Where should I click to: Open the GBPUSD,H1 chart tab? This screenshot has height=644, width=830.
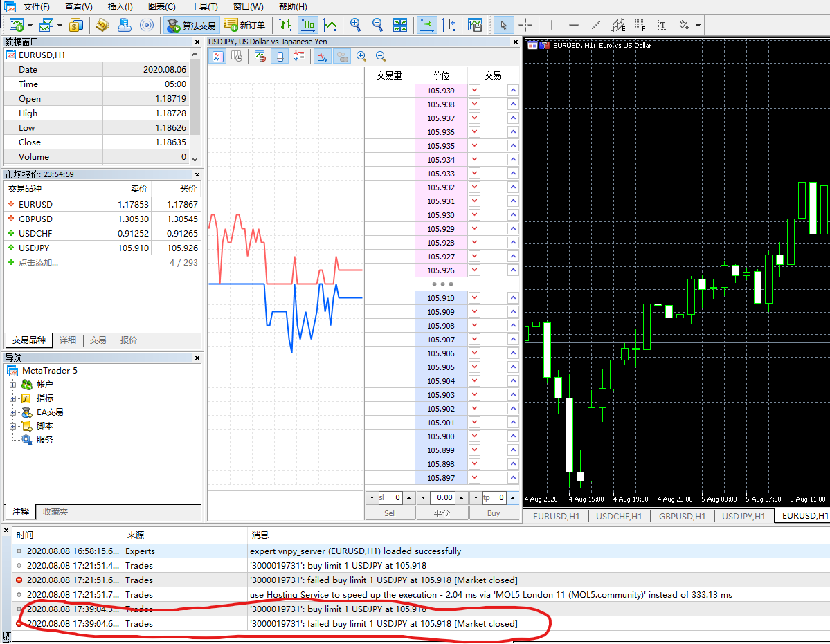pyautogui.click(x=682, y=517)
